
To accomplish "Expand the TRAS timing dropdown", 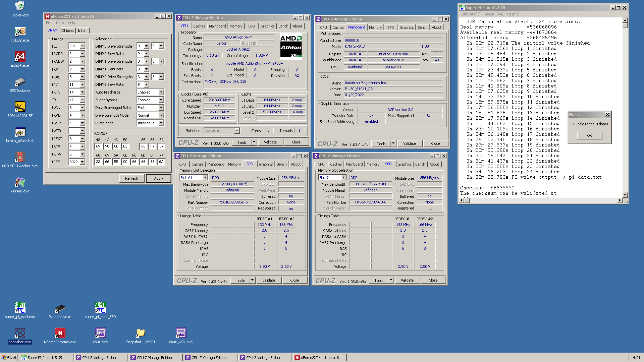I will [82, 77].
